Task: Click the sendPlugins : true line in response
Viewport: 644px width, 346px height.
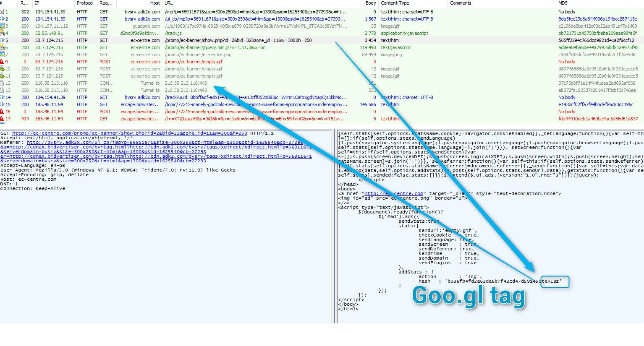Action: [x=448, y=263]
